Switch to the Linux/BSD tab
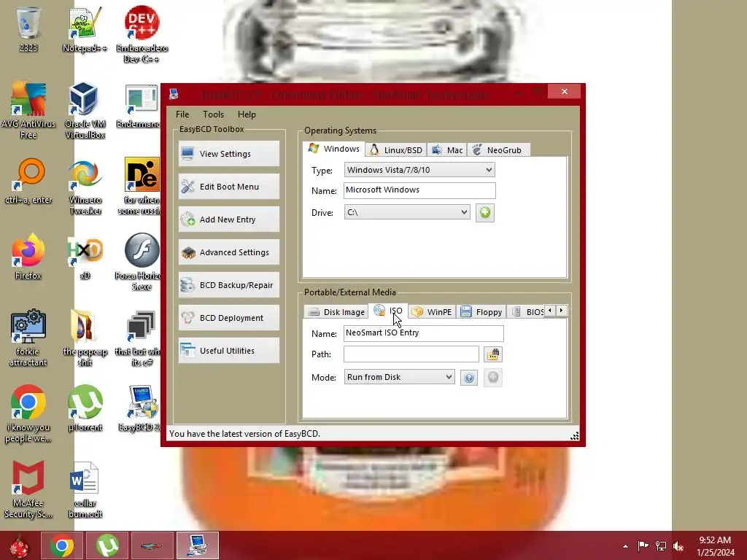This screenshot has width=747, height=560. pyautogui.click(x=396, y=150)
